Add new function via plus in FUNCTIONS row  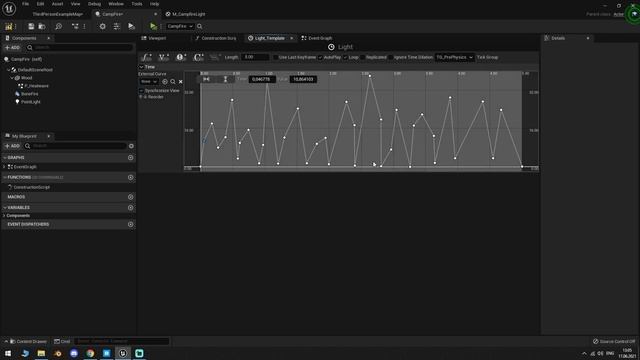[131, 177]
